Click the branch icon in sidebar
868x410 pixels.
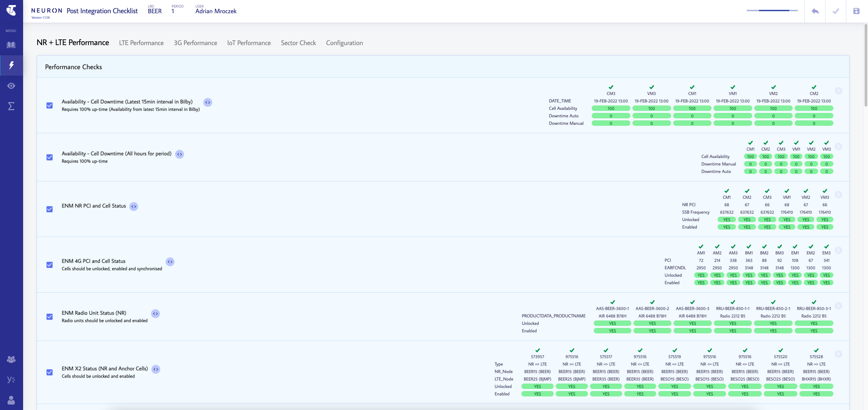[11, 379]
